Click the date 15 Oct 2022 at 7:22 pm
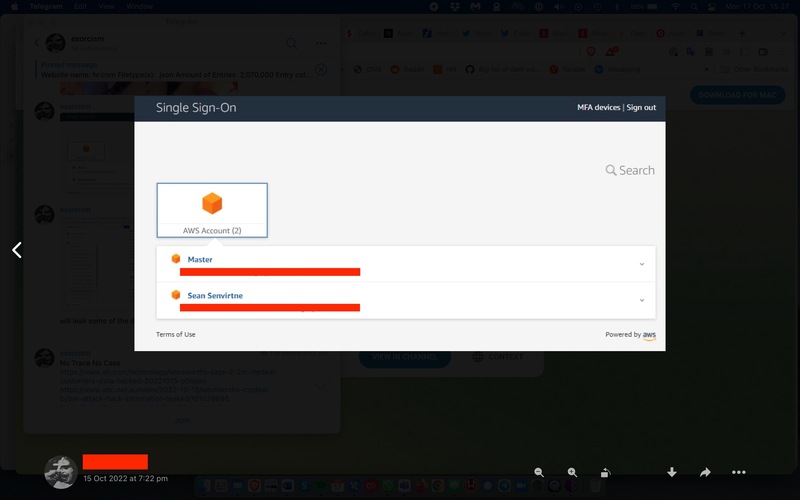 click(x=126, y=479)
